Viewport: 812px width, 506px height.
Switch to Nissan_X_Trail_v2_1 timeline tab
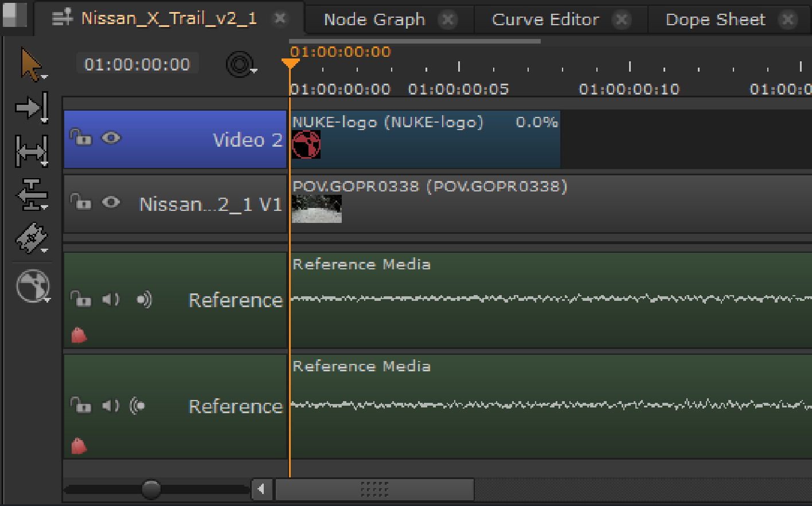point(169,18)
